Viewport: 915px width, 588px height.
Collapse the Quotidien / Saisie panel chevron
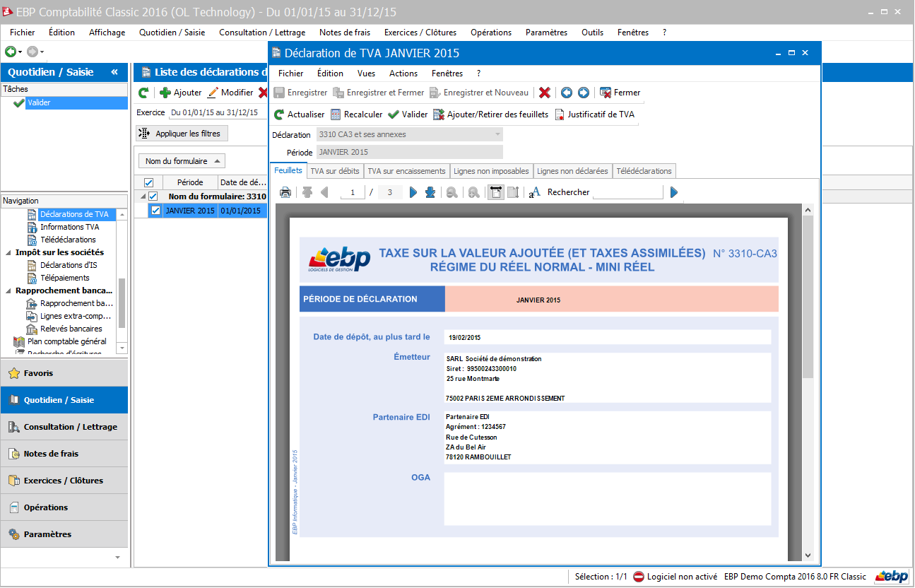pyautogui.click(x=114, y=72)
